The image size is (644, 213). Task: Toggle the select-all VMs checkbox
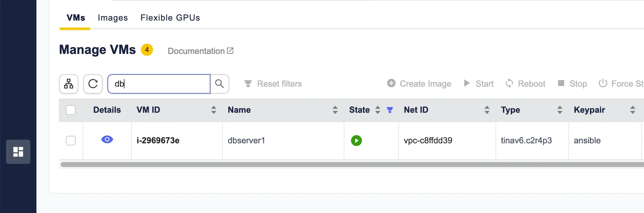tap(71, 110)
